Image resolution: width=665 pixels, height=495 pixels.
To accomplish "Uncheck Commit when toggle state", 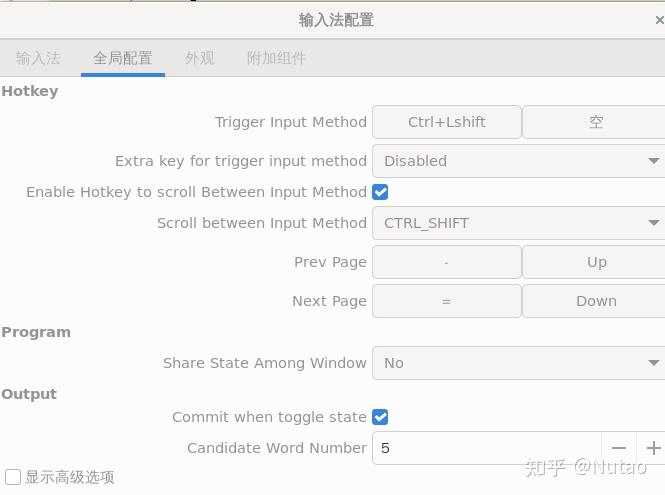I will click(380, 417).
